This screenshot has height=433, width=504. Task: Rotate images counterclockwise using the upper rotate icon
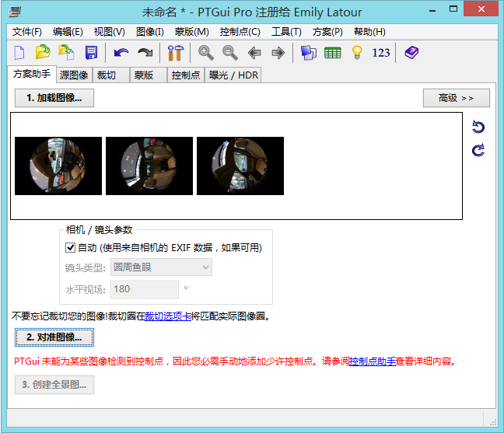coord(478,127)
